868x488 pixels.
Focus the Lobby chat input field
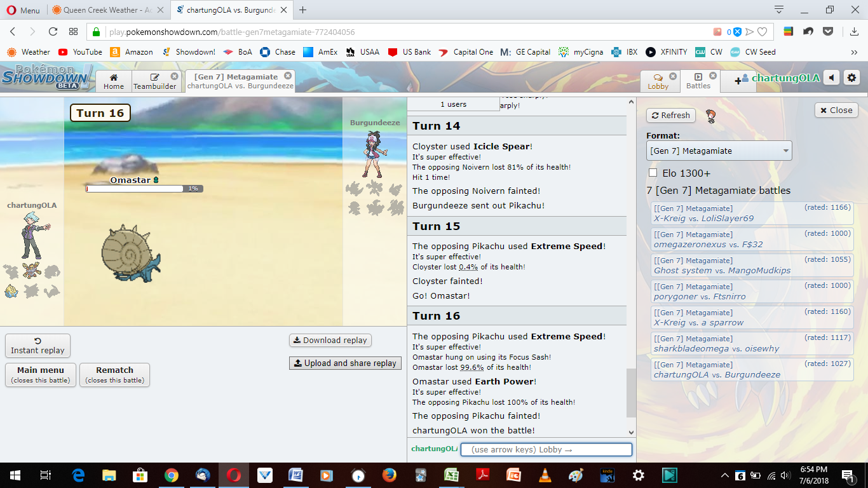[546, 449]
